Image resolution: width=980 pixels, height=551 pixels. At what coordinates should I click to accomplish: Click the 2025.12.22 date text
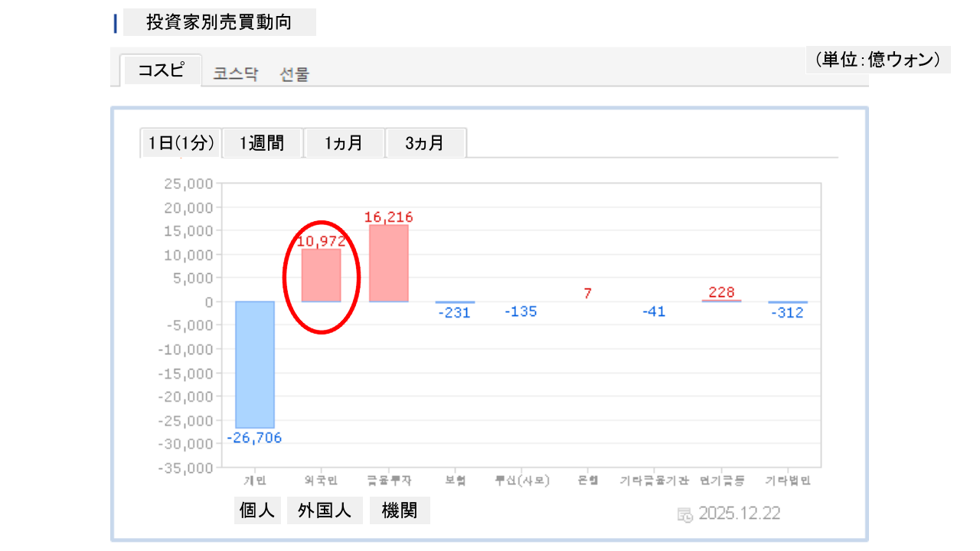(740, 514)
